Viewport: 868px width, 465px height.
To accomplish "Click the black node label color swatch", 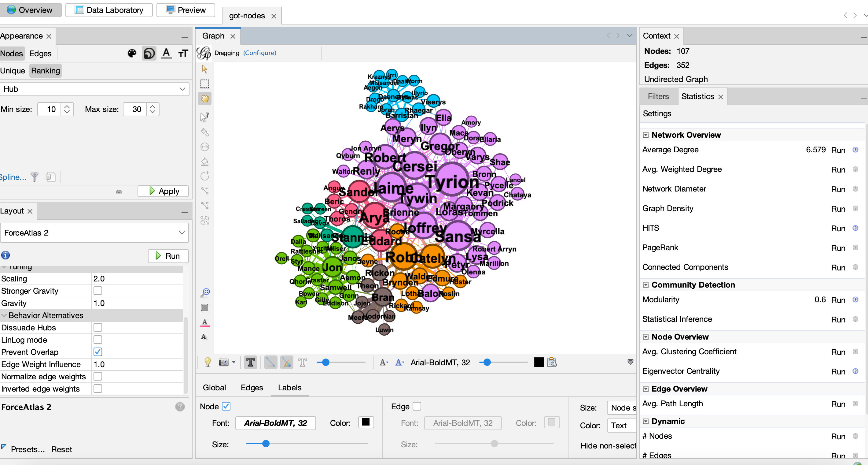I will [x=366, y=422].
